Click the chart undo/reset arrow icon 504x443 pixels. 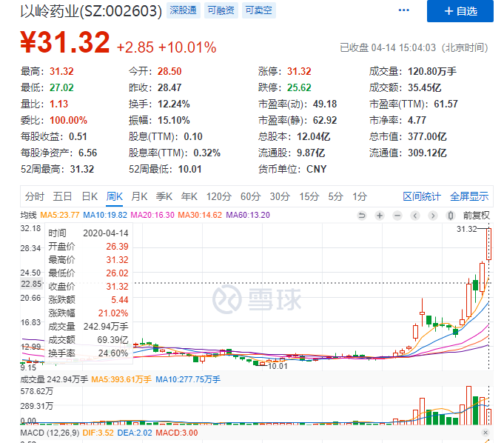tap(362, 216)
